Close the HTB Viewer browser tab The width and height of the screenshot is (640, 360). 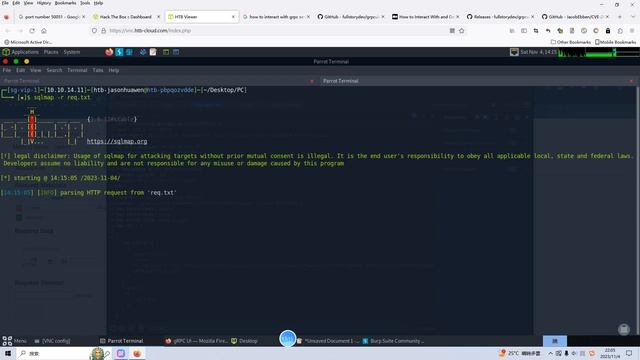(x=233, y=17)
